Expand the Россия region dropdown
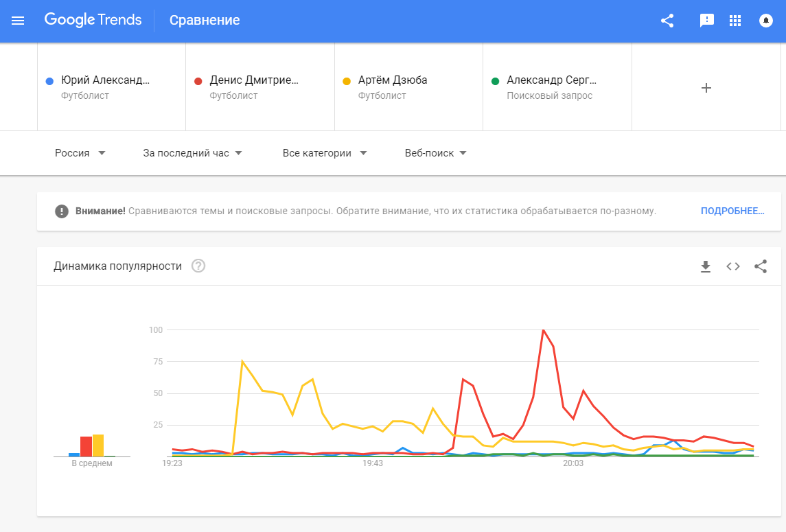786x532 pixels. coord(80,153)
